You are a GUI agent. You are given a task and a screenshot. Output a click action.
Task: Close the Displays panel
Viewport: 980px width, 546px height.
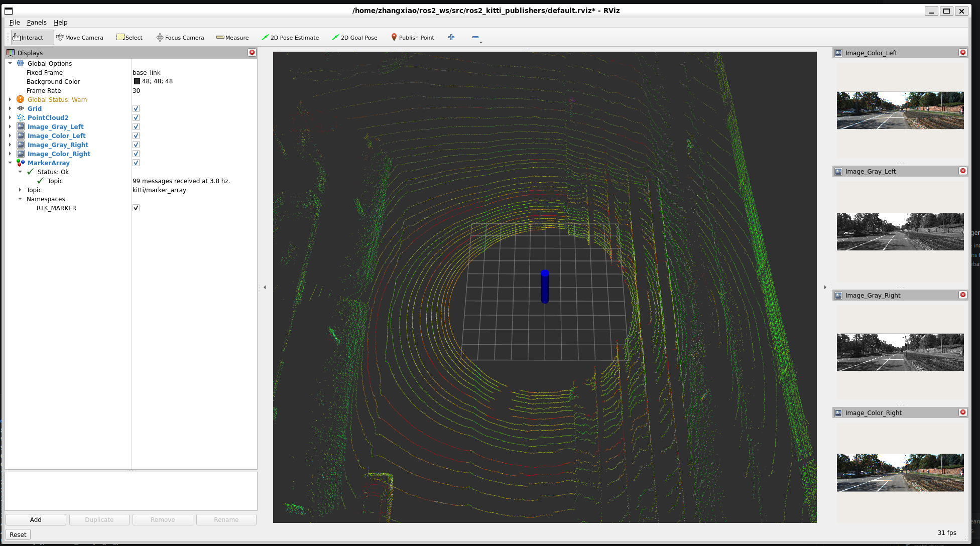[252, 52]
